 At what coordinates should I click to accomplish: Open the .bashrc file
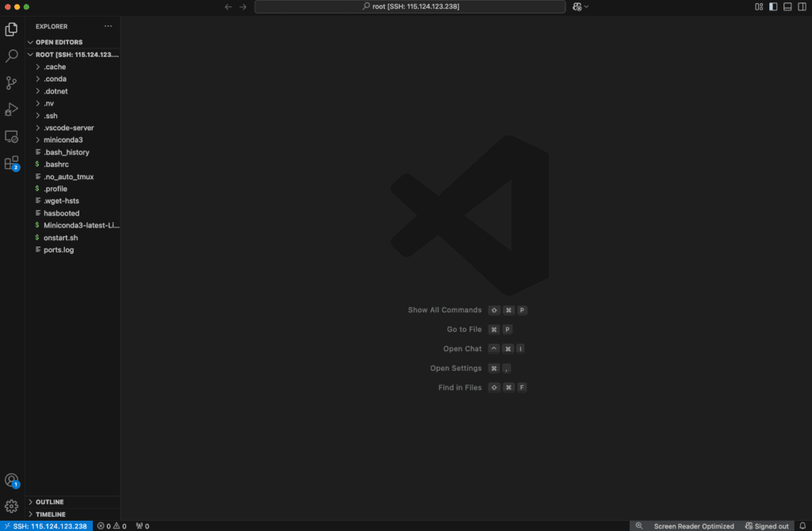click(73, 164)
